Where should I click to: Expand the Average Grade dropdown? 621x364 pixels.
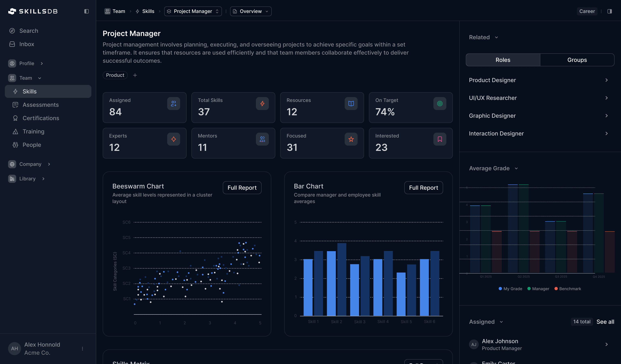(x=517, y=168)
